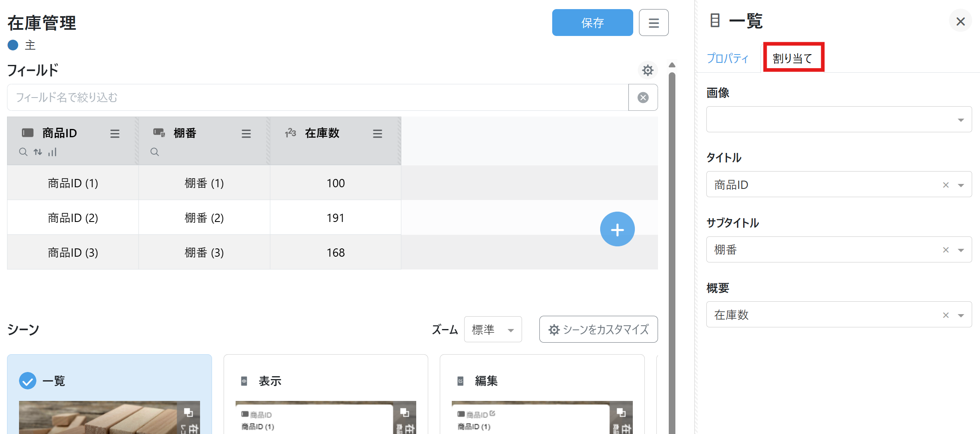Expand the 概要 dropdown arrow
Image resolution: width=980 pixels, height=434 pixels.
pyautogui.click(x=961, y=315)
